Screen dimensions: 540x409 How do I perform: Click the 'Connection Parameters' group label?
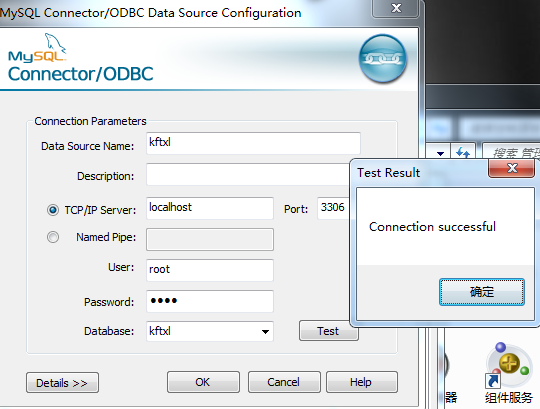(x=90, y=121)
